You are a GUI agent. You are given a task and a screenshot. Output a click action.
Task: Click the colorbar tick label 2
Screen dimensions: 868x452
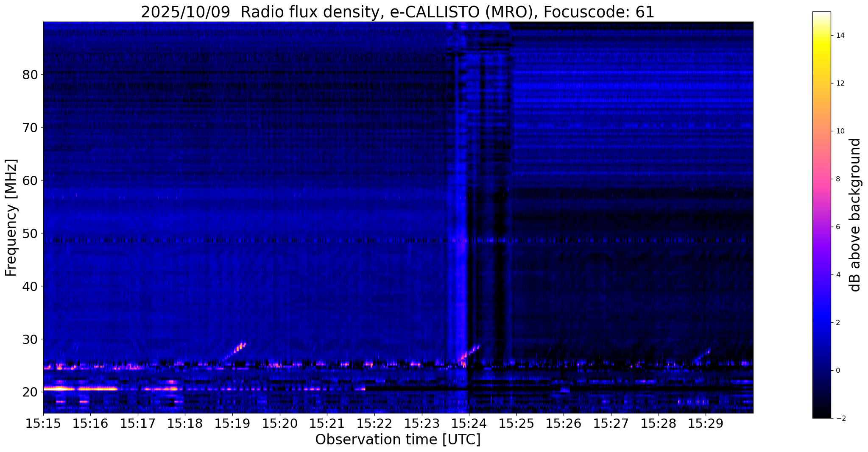(x=837, y=323)
